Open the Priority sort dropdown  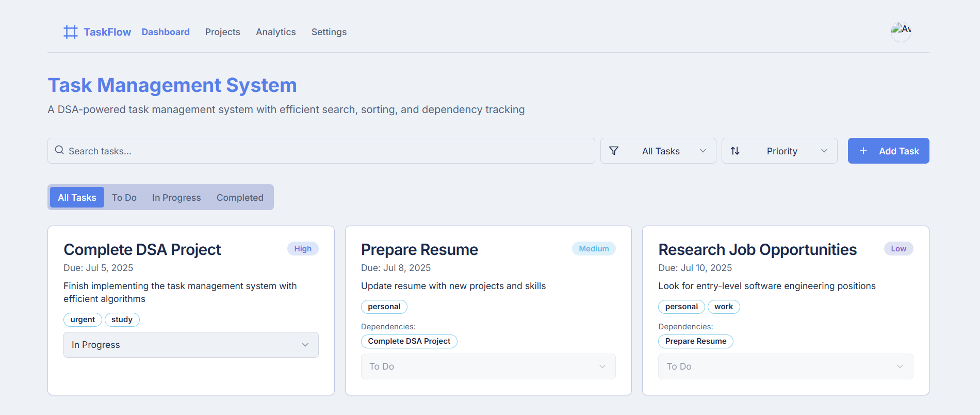[x=779, y=151]
